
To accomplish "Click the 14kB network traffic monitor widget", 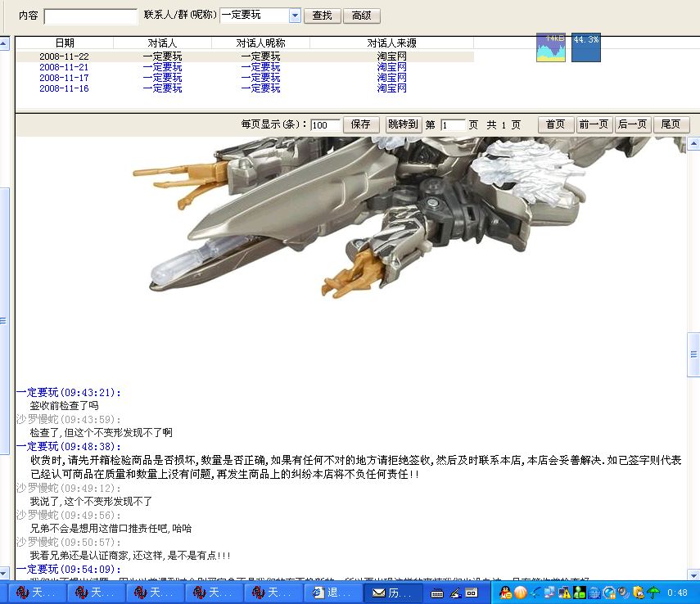I will [x=551, y=47].
